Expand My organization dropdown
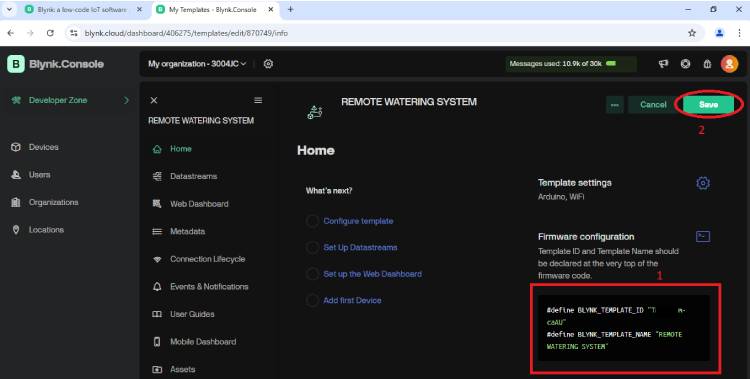750x379 pixels. 197,64
